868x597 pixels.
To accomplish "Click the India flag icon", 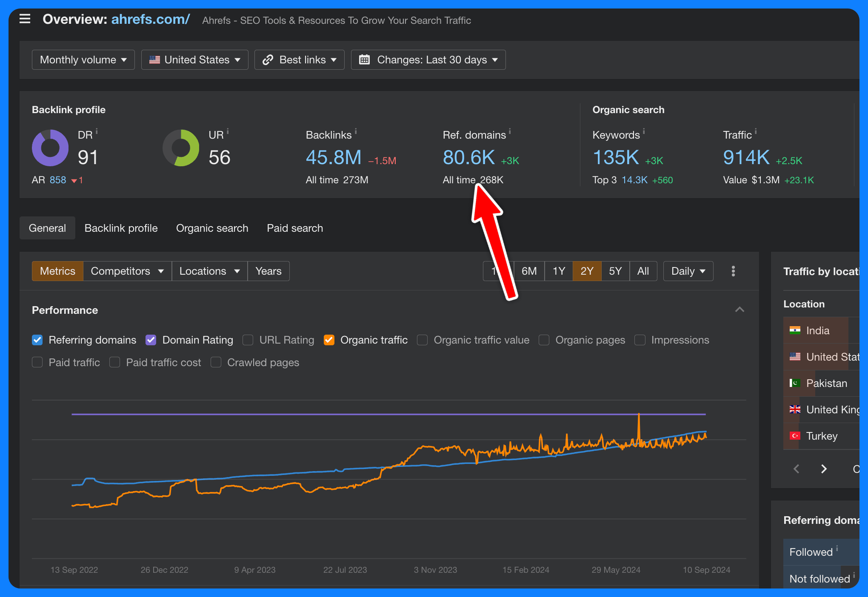I will pyautogui.click(x=795, y=330).
